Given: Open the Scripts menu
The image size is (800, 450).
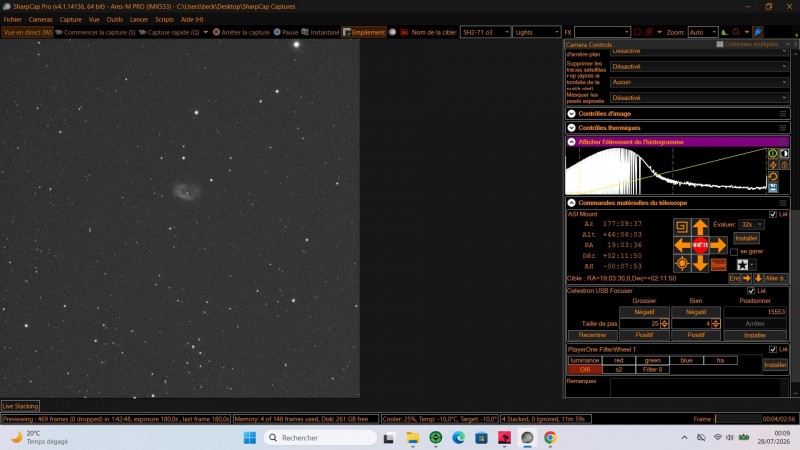Looking at the screenshot, I should (x=164, y=19).
